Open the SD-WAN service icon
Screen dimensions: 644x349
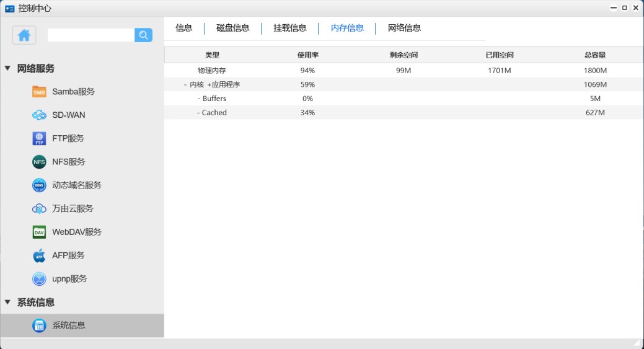point(39,115)
